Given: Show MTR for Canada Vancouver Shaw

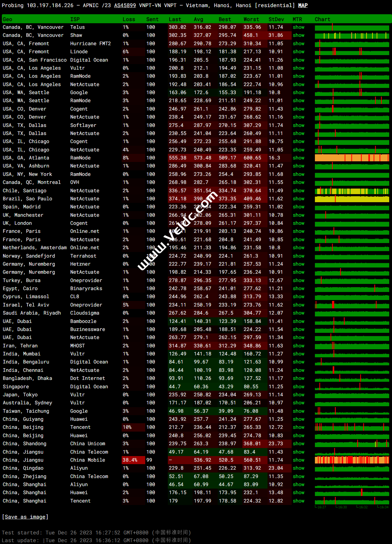Looking at the screenshot, I should 298,35.
